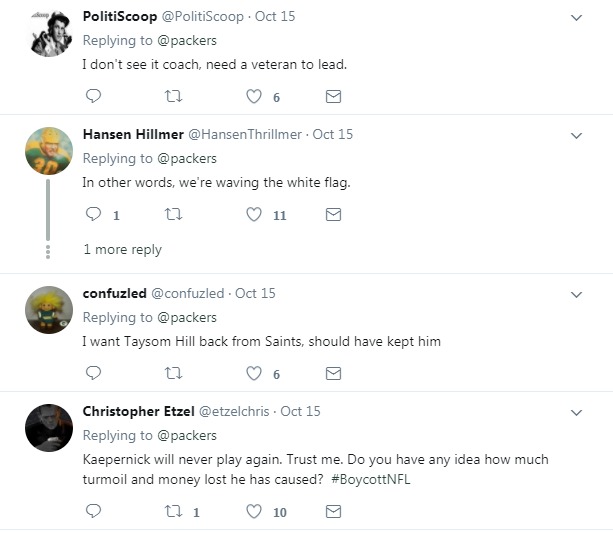Retweet Christopher Etzel's Kaepernick tweet

pyautogui.click(x=173, y=511)
